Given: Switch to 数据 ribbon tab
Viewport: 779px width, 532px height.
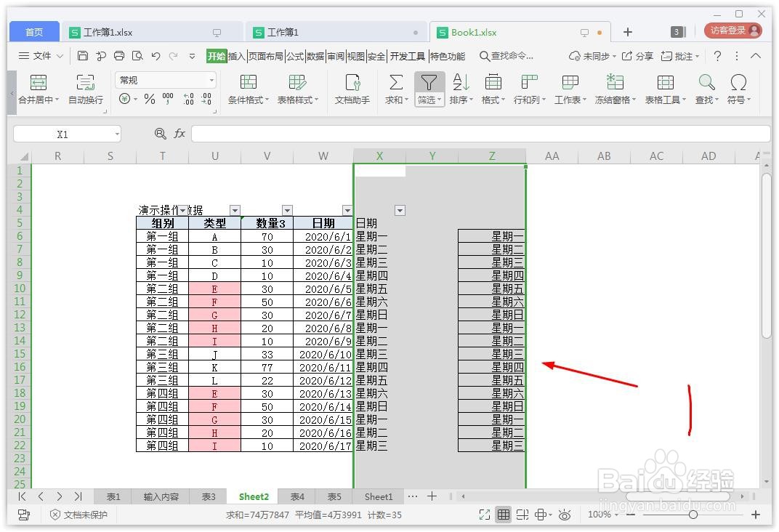Looking at the screenshot, I should tap(315, 56).
